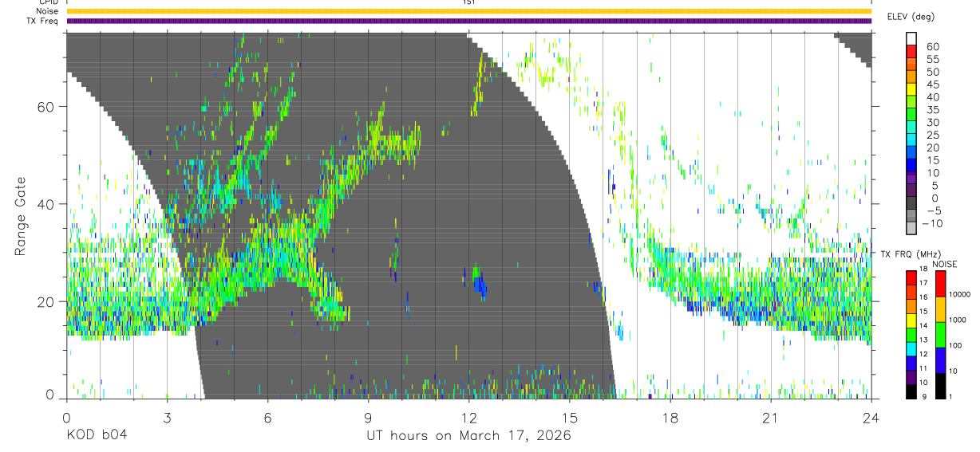Click the red TX FRQ swatch below 18
980x452 pixels.
pyautogui.click(x=911, y=277)
